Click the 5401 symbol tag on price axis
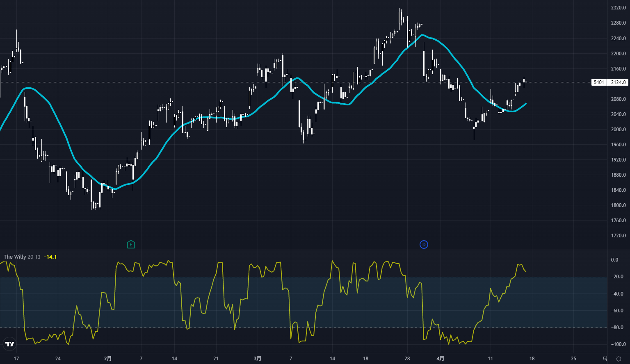Image resolution: width=630 pixels, height=364 pixels. tap(599, 82)
